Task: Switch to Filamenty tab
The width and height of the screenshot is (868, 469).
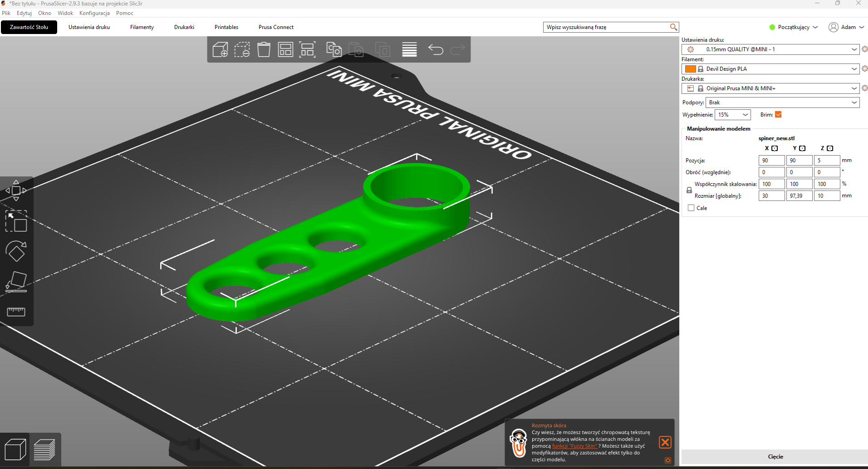Action: tap(142, 27)
